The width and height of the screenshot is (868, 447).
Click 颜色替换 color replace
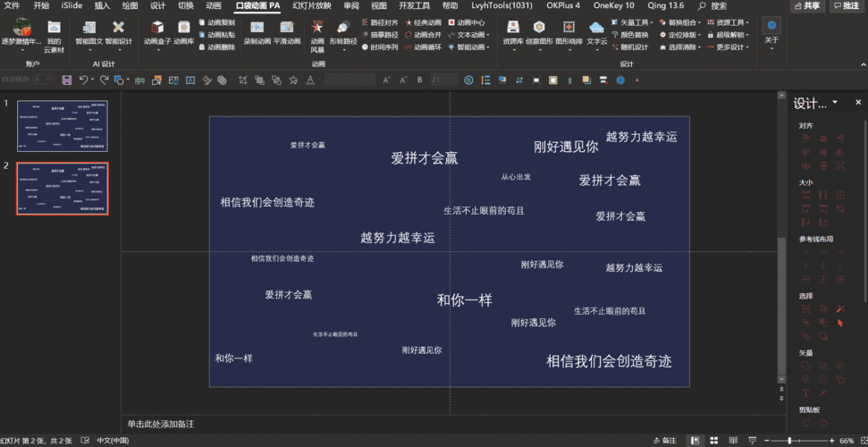(630, 35)
